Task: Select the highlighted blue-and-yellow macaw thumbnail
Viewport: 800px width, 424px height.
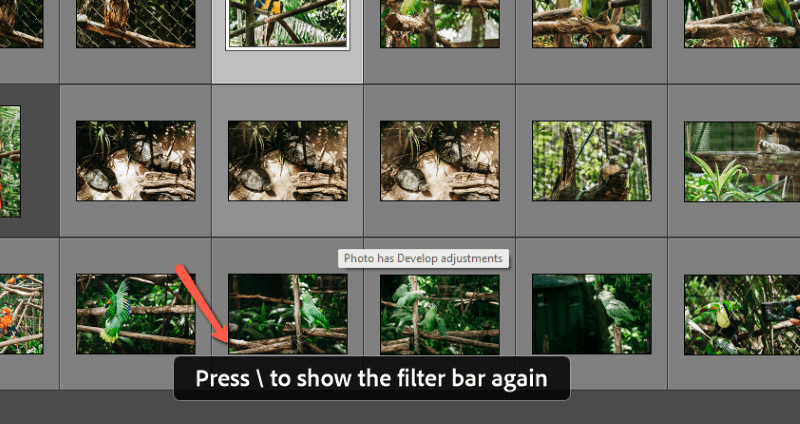Action: point(288,23)
